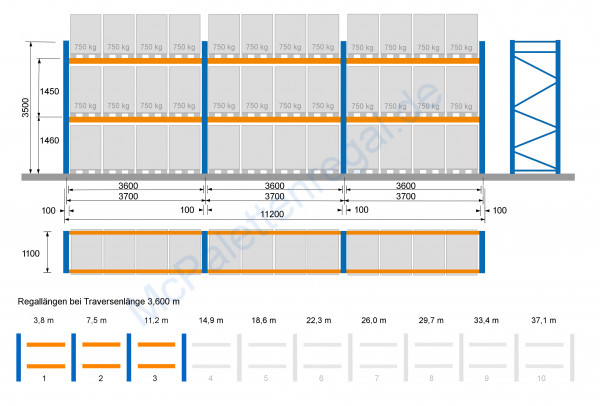This screenshot has width=600, height=406.
Task: Click the side-view upright frame drawing
Action: tap(535, 107)
